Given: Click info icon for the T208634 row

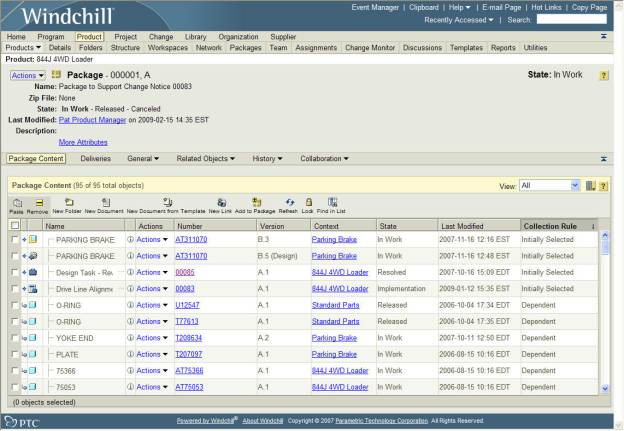Looking at the screenshot, I should click(x=130, y=338).
